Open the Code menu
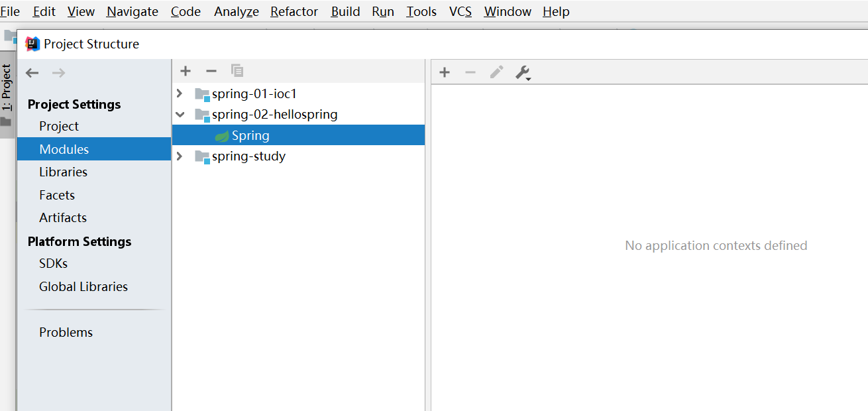The image size is (868, 411). click(186, 11)
